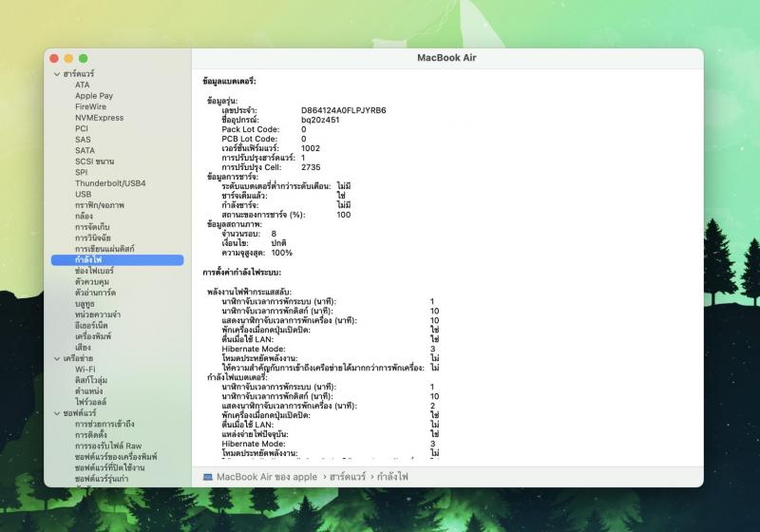Click condition value ปกติ

pyautogui.click(x=278, y=243)
